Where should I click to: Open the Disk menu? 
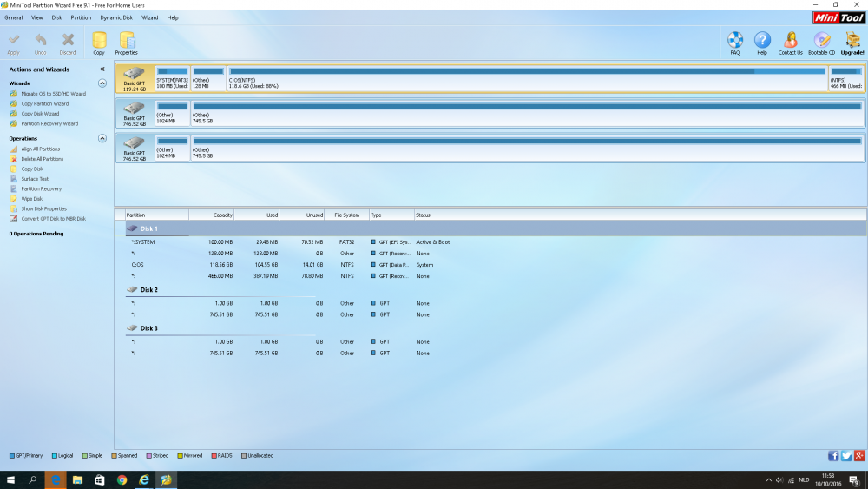click(57, 17)
